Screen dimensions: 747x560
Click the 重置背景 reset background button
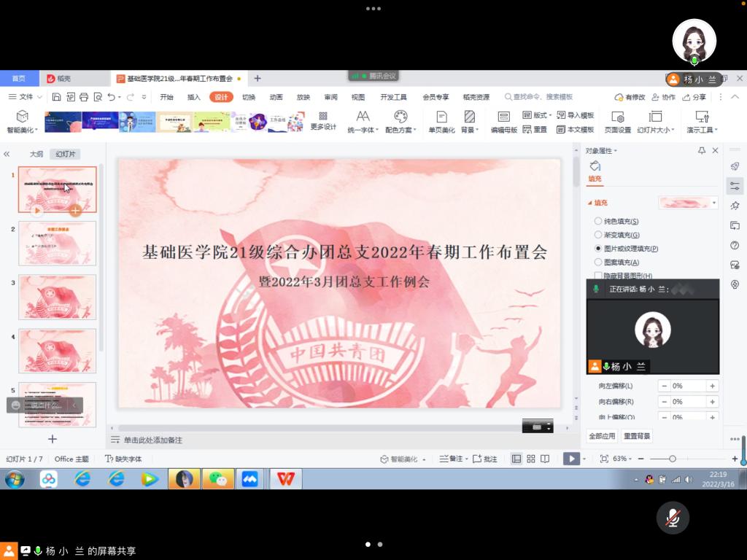click(637, 436)
